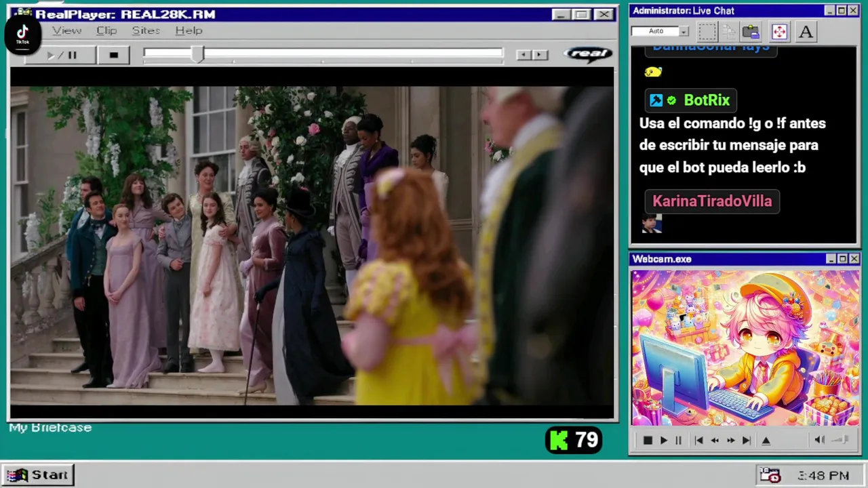This screenshot has height=488, width=868.
Task: Click the red four-arrow move icon
Action: coord(779,32)
